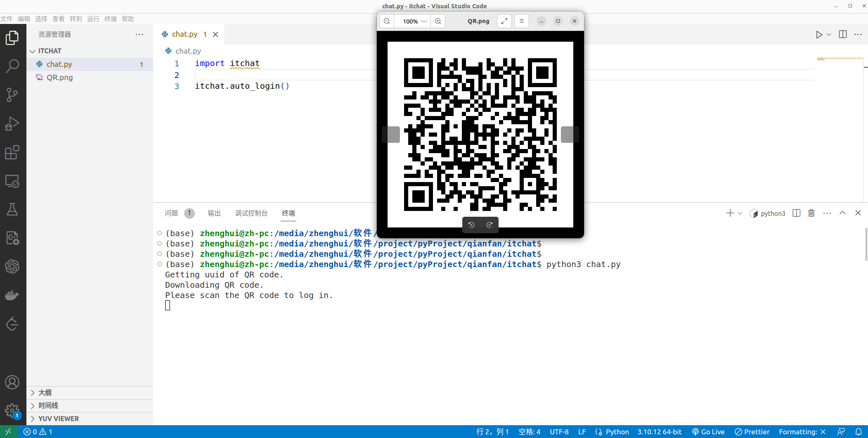Open image viewer hamburger menu
Screen dimensions: 868x438
(522, 21)
